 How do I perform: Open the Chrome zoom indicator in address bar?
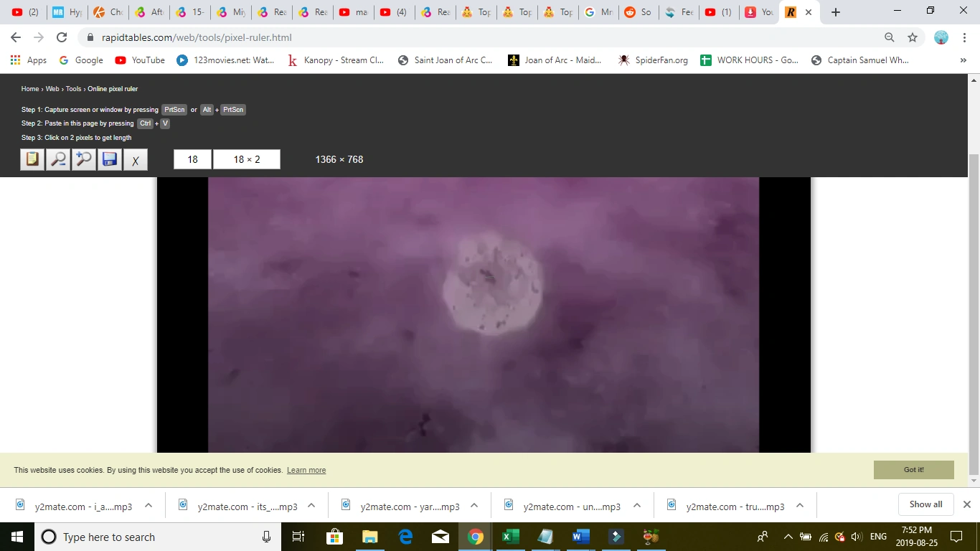[890, 37]
